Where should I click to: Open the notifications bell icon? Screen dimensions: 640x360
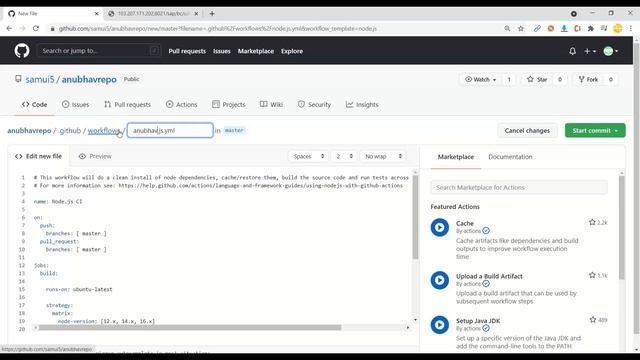point(572,51)
